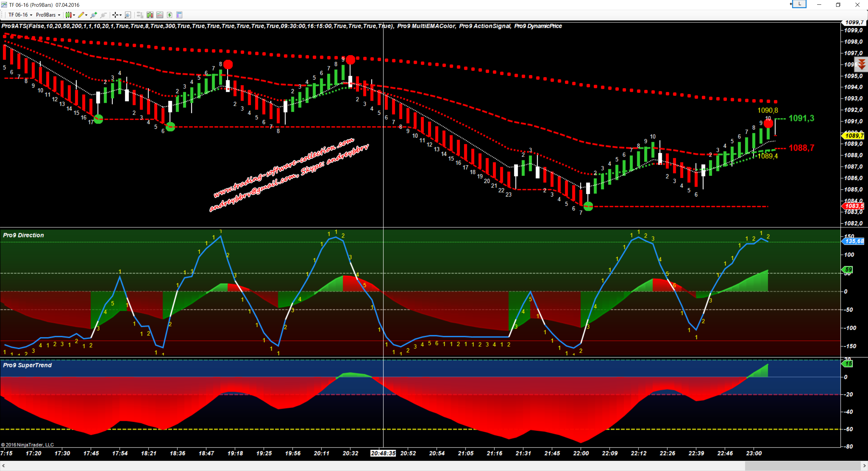
Task: Open the Pro9Bars interval dropdown
Action: tap(48, 15)
